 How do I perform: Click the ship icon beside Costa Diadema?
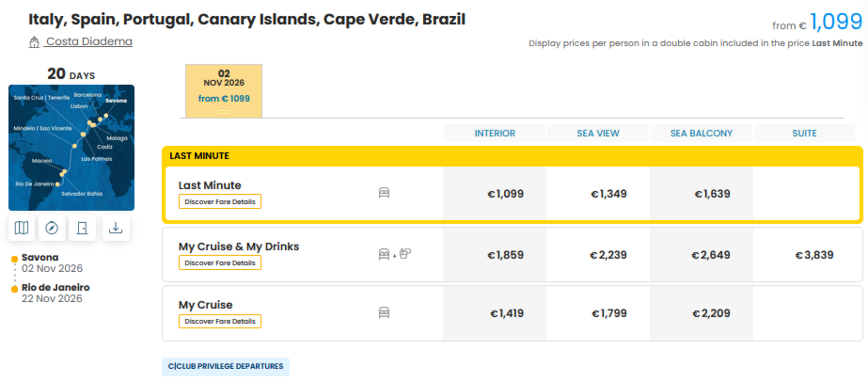tap(34, 42)
